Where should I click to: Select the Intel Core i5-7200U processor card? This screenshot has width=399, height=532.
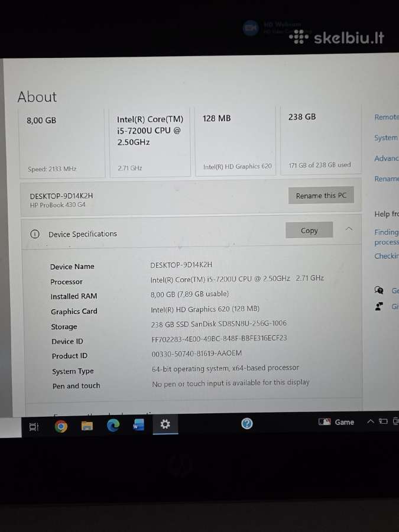pyautogui.click(x=150, y=143)
